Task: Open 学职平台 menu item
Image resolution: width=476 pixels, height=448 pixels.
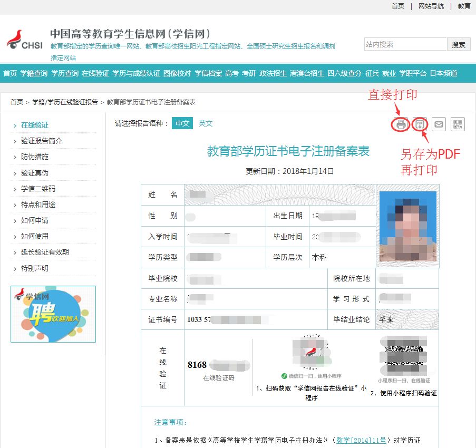Action: pyautogui.click(x=413, y=73)
